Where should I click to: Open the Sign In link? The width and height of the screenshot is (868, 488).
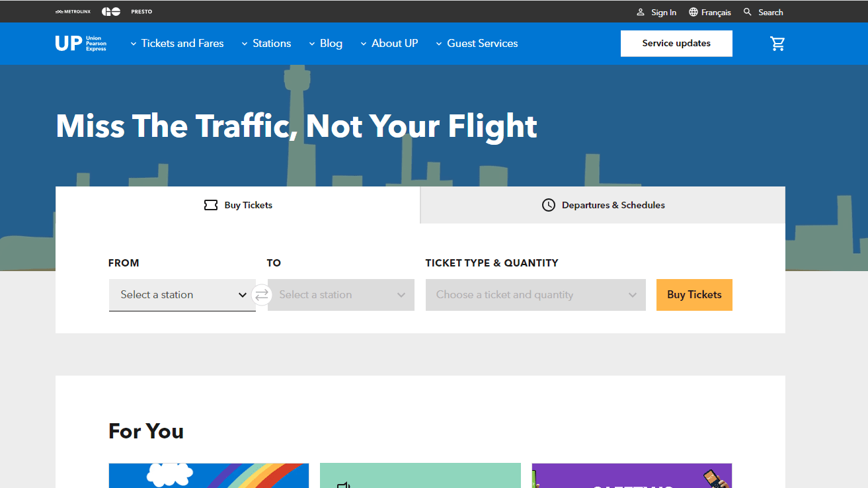[x=656, y=12]
